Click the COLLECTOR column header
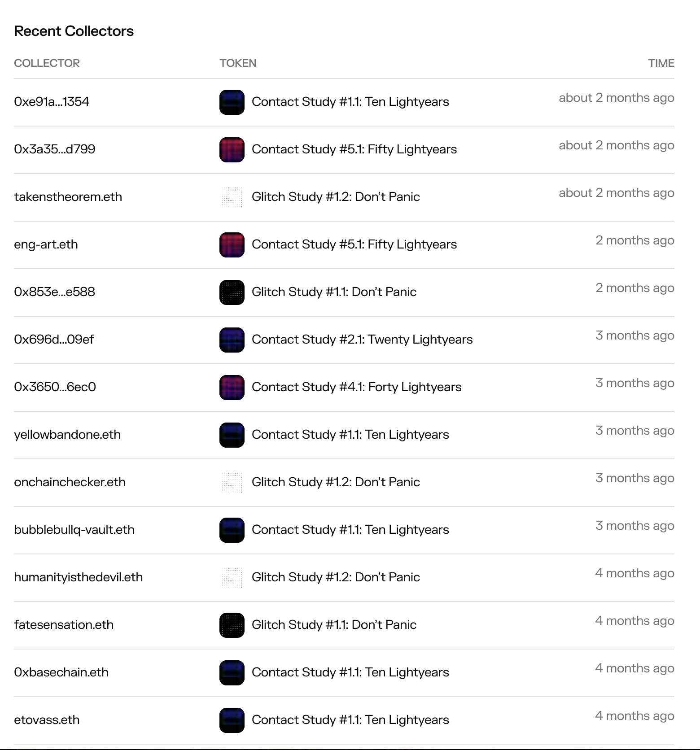 coord(47,63)
